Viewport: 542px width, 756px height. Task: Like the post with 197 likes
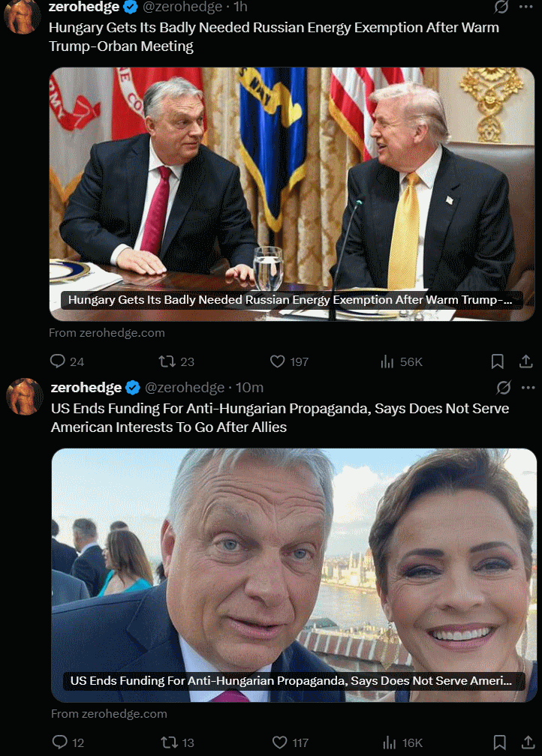click(x=289, y=361)
